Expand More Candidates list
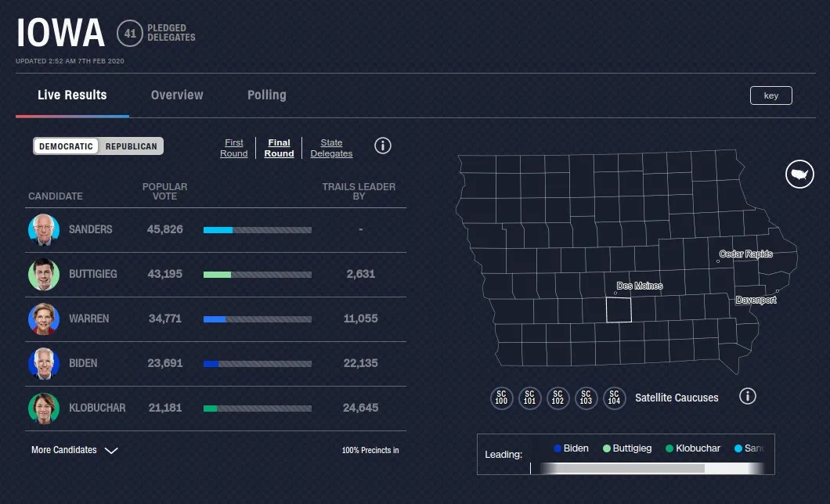Viewport: 830px width, 504px height. [74, 450]
